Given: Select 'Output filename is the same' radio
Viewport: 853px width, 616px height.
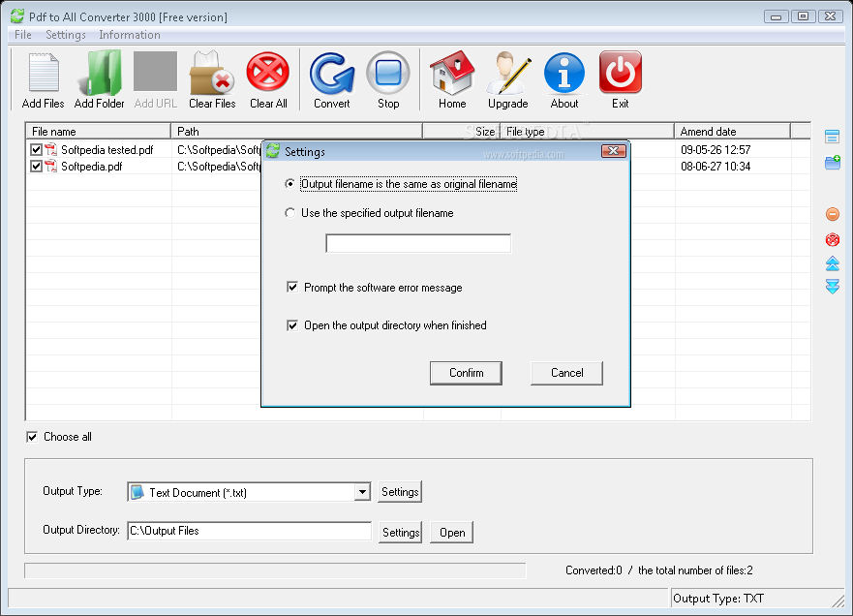Looking at the screenshot, I should [289, 184].
